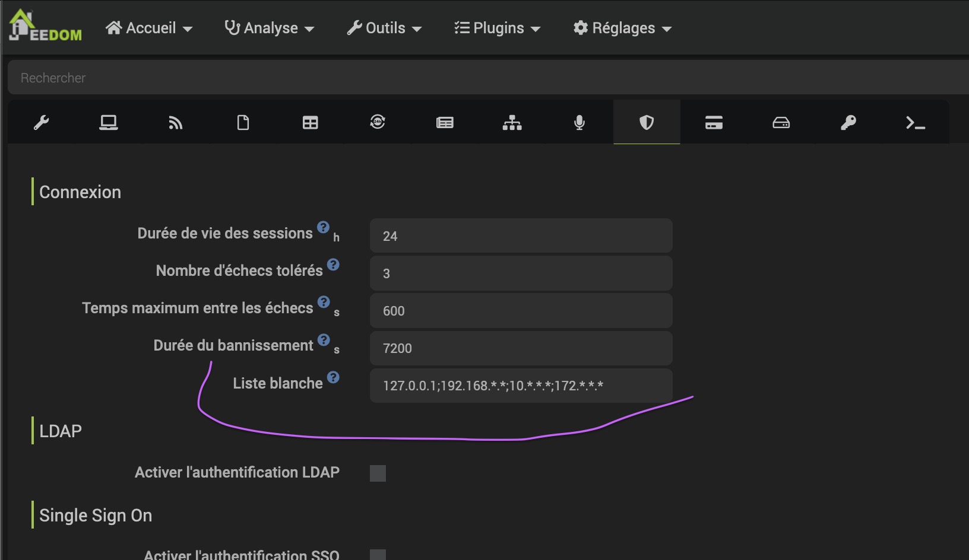The image size is (969, 560).
Task: Toggle the SSO authentication checkbox
Action: pyautogui.click(x=378, y=555)
